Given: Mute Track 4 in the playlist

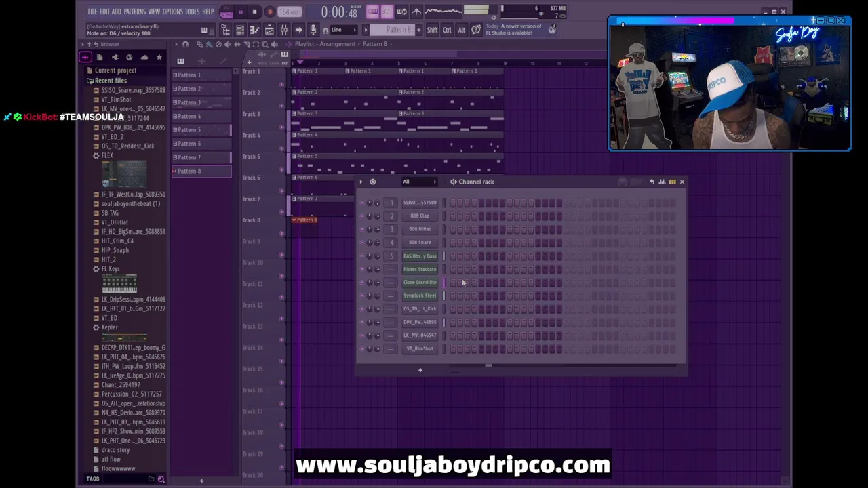Looking at the screenshot, I should 281,148.
